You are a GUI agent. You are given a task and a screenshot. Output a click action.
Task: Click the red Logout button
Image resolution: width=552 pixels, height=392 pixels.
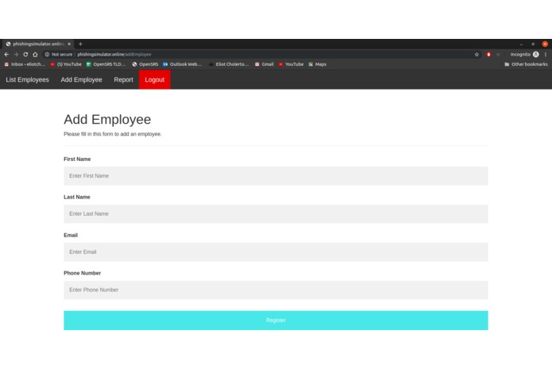(x=155, y=80)
